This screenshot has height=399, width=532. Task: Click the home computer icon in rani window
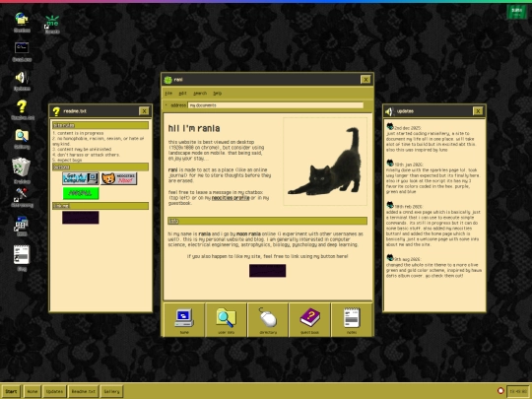point(184,317)
